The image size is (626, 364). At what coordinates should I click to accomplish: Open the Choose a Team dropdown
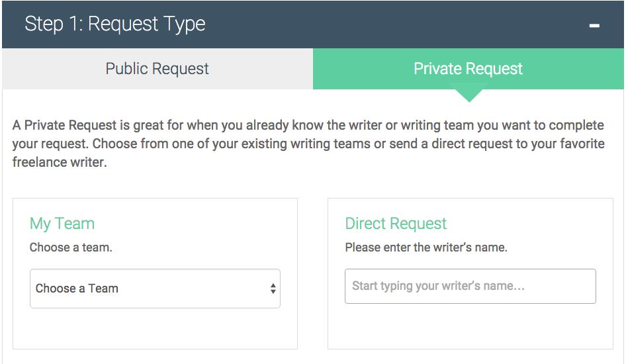point(155,289)
